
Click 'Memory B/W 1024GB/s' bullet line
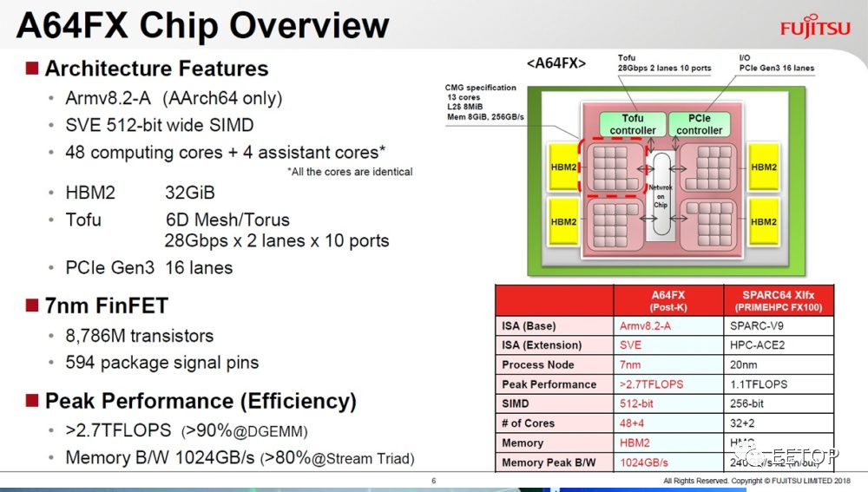coord(240,458)
